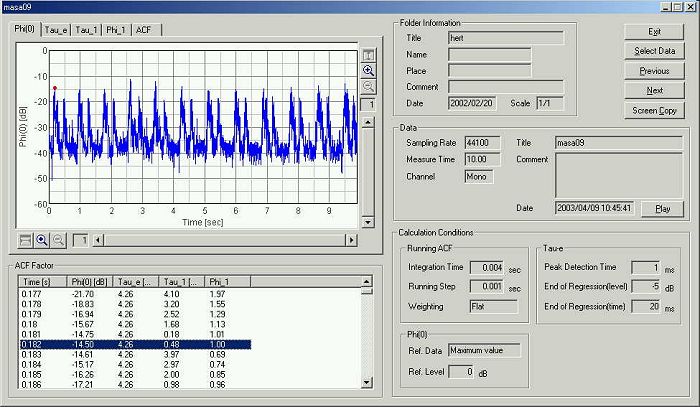The height and width of the screenshot is (407, 700).
Task: Click the horizontal fit-to-range icon
Action: 25,240
